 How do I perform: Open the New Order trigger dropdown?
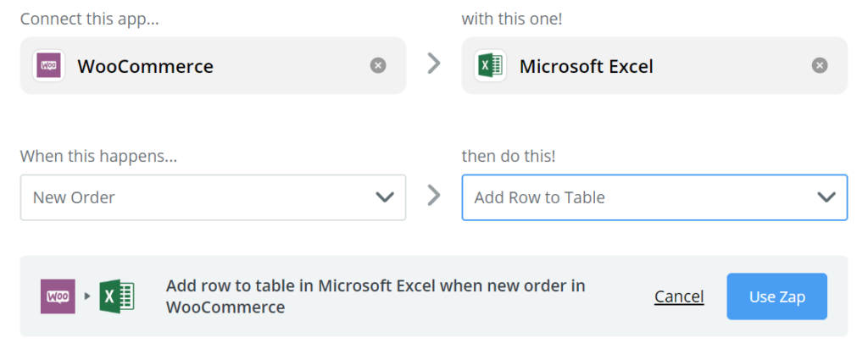[213, 197]
